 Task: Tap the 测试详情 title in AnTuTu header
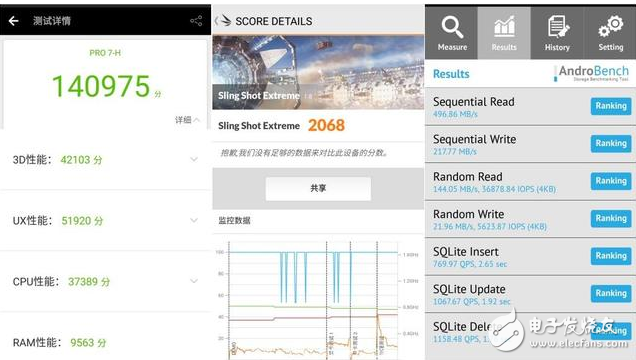click(52, 21)
